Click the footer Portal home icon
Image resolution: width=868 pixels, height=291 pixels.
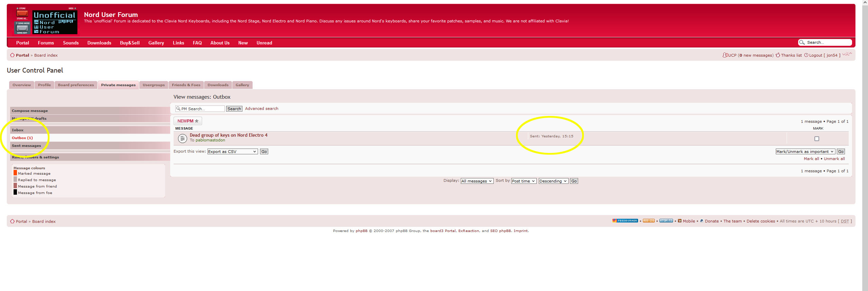click(12, 221)
